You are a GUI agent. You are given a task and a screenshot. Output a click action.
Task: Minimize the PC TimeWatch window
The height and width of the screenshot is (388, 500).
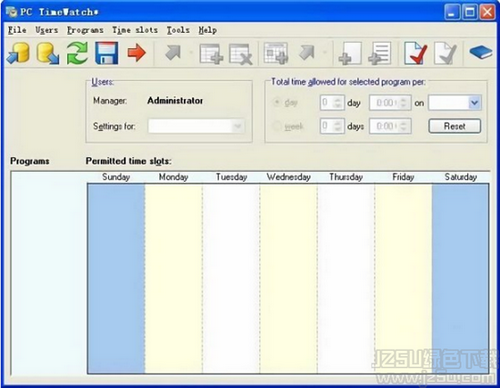coord(452,12)
